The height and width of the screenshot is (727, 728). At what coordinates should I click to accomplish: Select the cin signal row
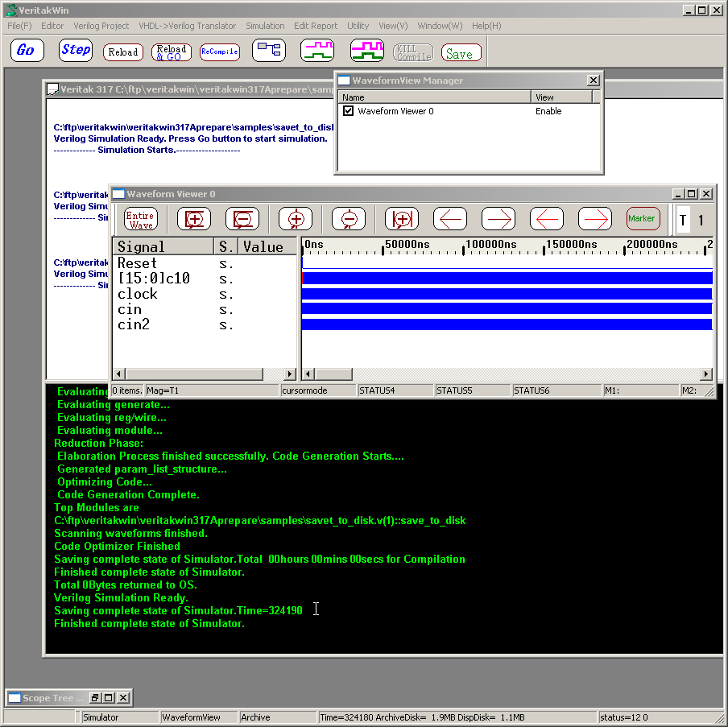click(x=205, y=309)
